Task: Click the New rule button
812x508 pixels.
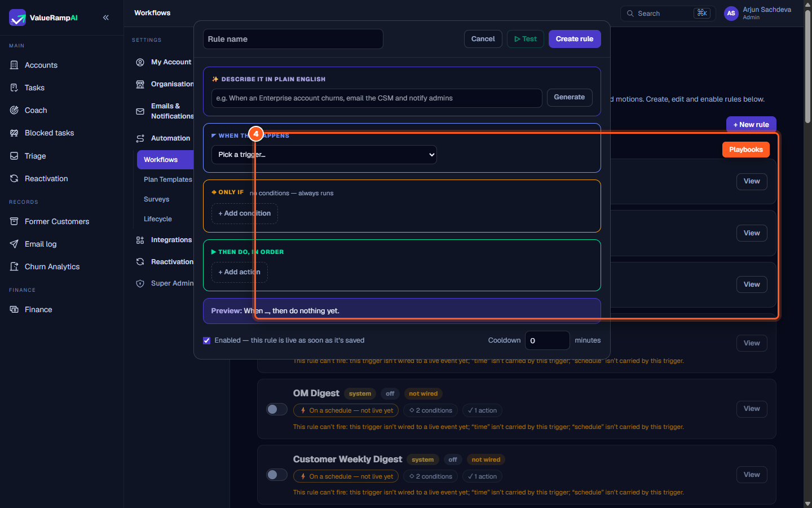Action: (751, 125)
